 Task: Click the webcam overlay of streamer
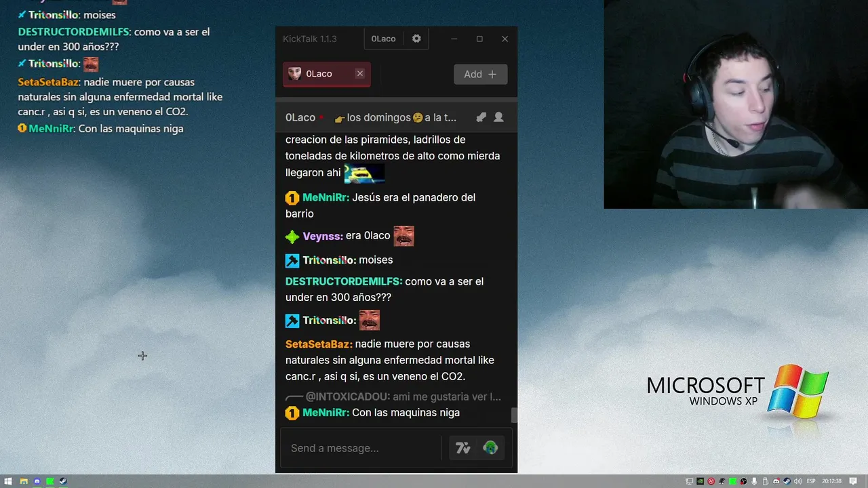(x=736, y=104)
